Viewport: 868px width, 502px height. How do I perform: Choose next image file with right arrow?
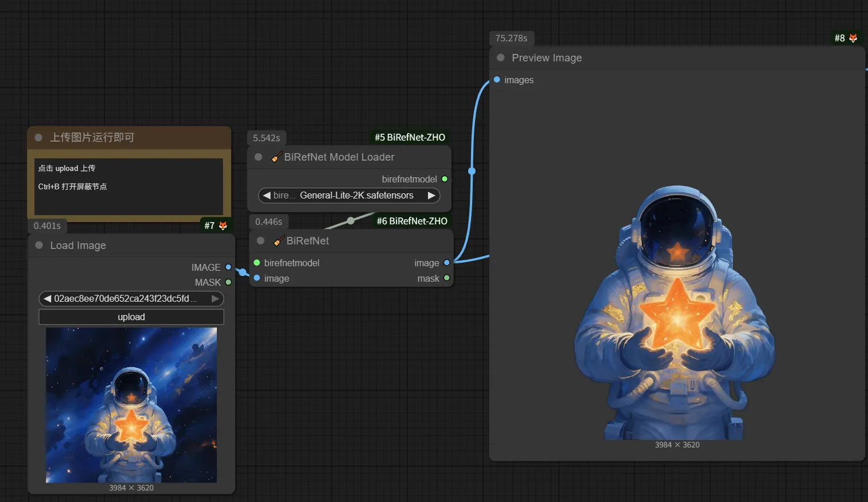point(215,299)
